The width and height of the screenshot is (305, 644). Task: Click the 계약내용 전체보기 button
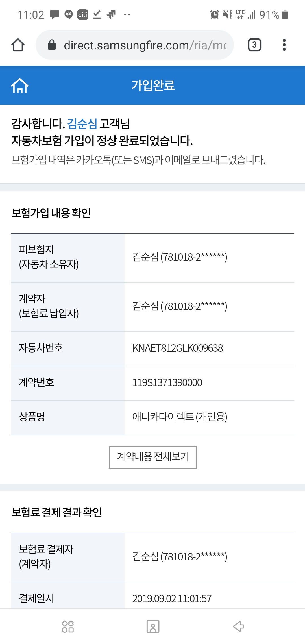click(x=153, y=457)
